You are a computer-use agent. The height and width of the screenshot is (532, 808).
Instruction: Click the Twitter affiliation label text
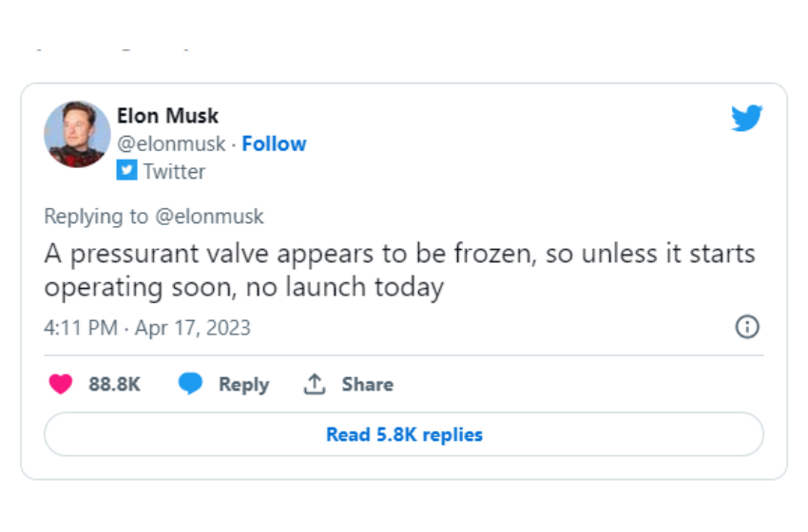(174, 172)
